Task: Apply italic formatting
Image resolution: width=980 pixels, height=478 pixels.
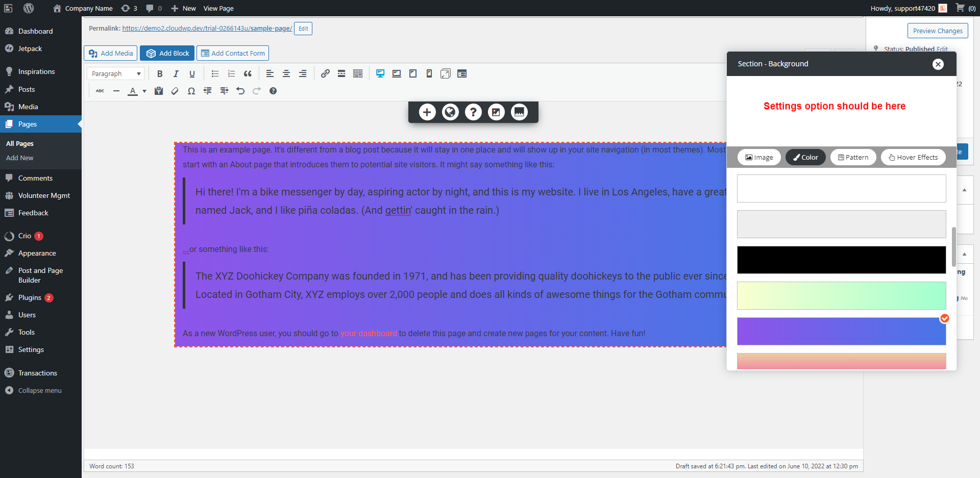Action: coord(176,73)
